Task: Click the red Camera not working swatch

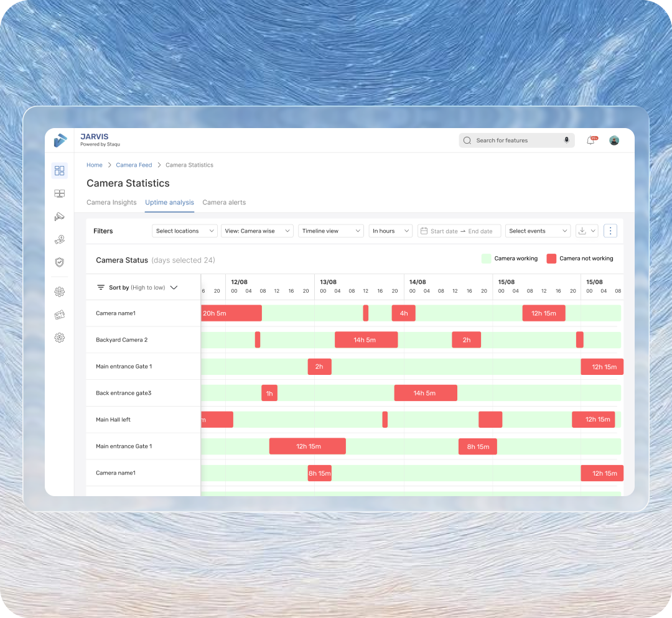Action: tap(551, 259)
